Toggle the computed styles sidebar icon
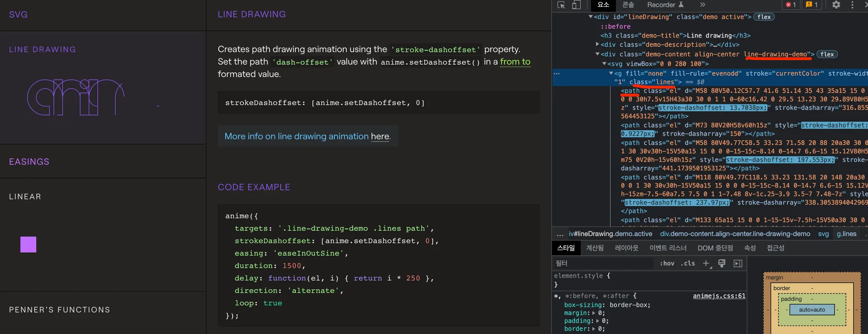Image resolution: width=868 pixels, height=334 pixels. [x=738, y=263]
